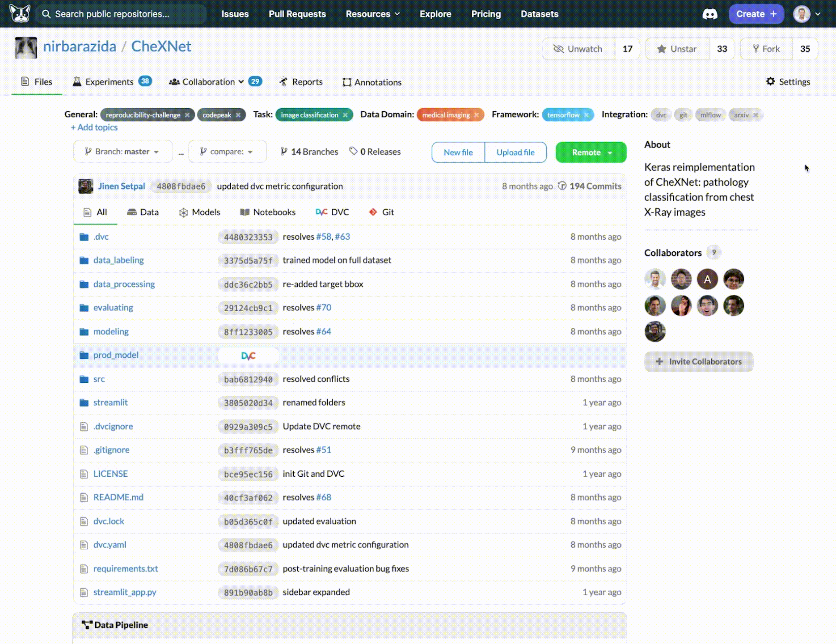Viewport: 836px width, 644px height.
Task: Open Issues in the top navigation
Action: 235,14
